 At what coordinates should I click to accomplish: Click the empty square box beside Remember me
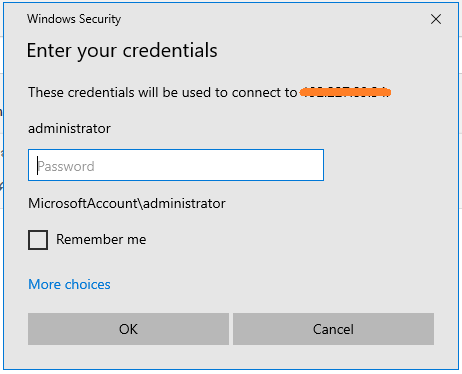pyautogui.click(x=38, y=240)
